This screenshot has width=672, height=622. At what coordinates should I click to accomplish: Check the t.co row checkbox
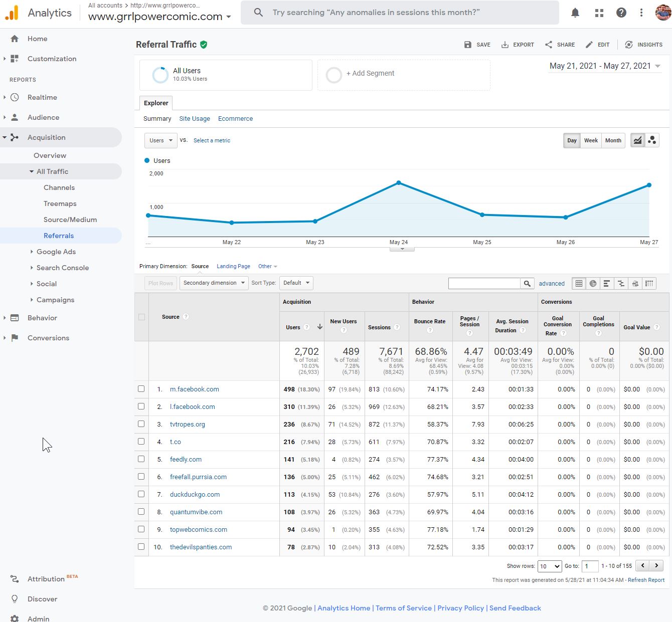tap(141, 442)
